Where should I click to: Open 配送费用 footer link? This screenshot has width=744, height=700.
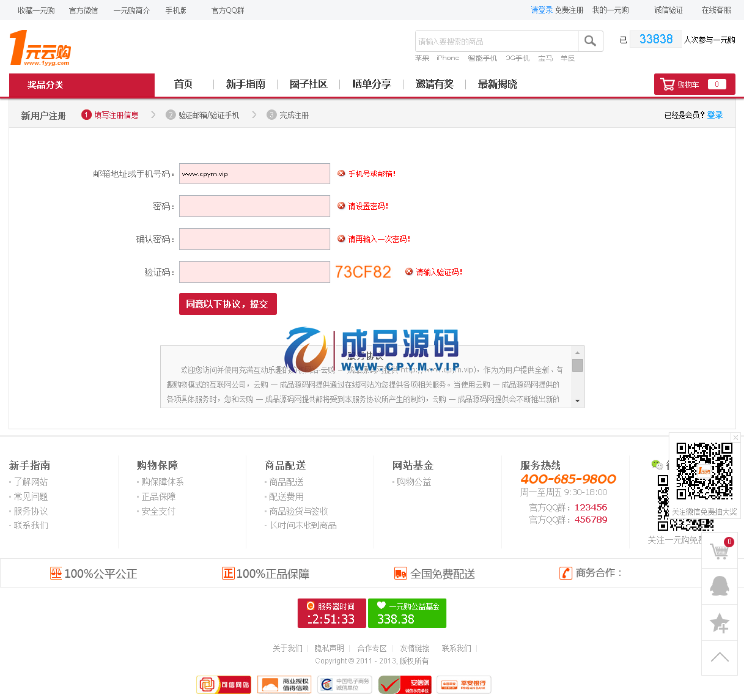286,497
